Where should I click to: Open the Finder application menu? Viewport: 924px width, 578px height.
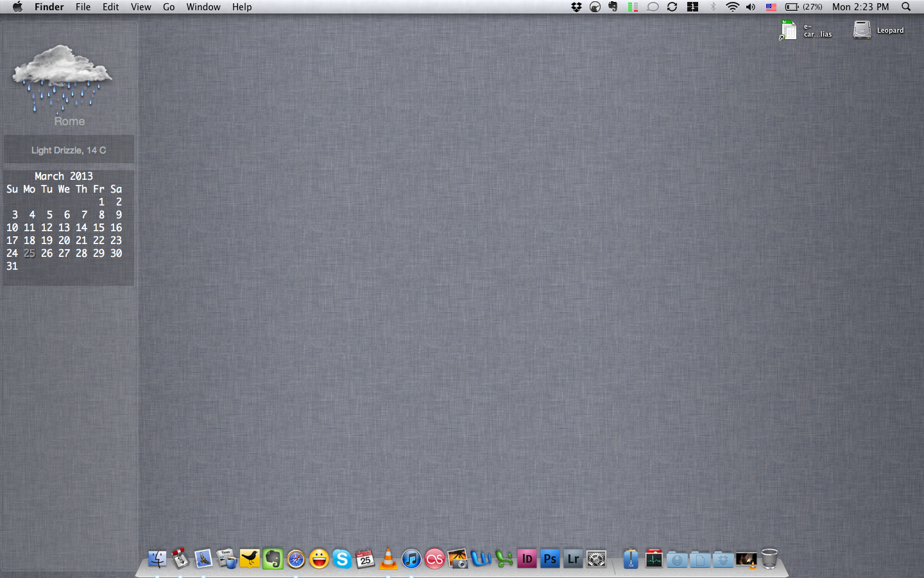49,7
